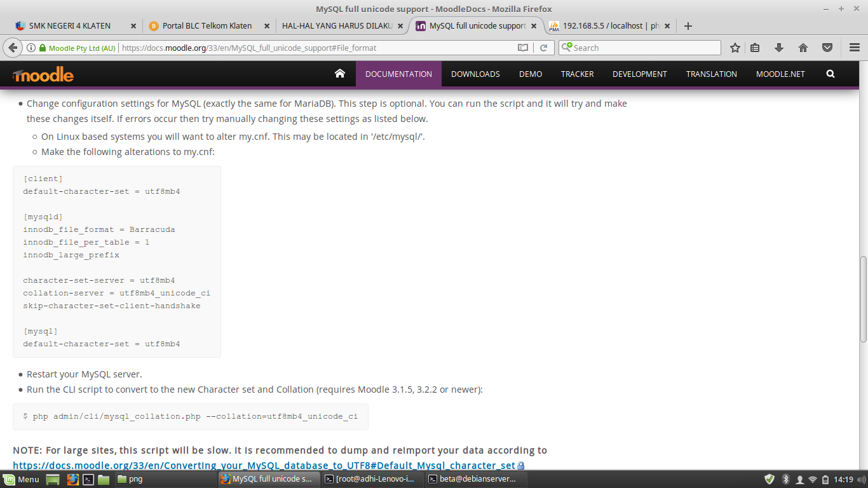This screenshot has width=868, height=488.
Task: Show site information via the info icon
Action: pos(31,48)
